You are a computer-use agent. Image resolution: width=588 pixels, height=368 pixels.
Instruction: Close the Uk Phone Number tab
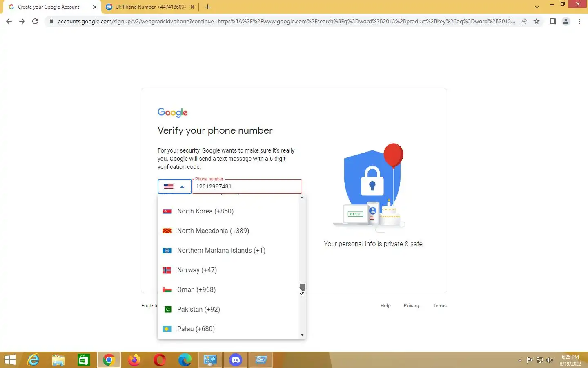point(192,7)
